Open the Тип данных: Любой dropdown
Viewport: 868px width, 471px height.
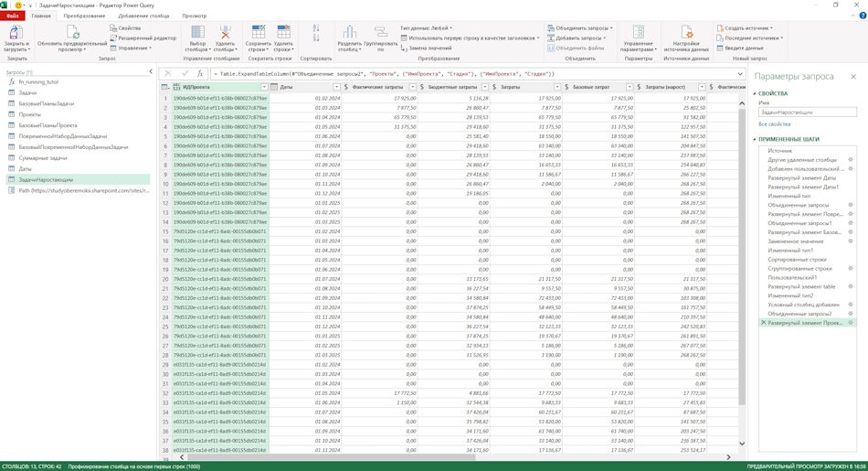[427, 27]
